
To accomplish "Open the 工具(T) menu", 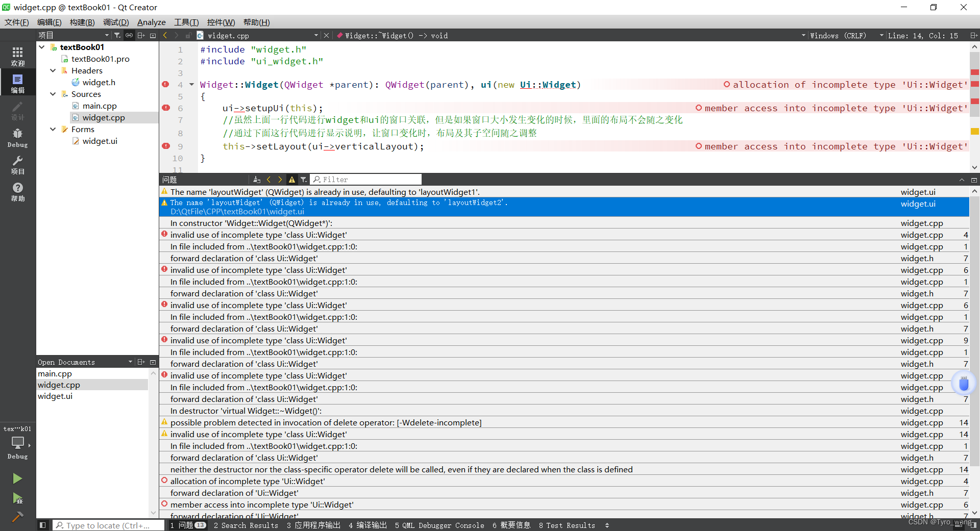I will [x=186, y=22].
